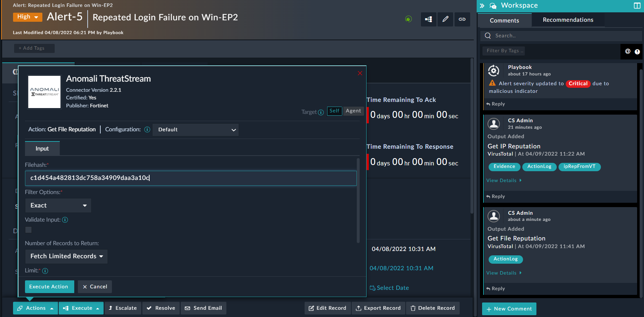Click the Add Tags button

click(x=34, y=48)
